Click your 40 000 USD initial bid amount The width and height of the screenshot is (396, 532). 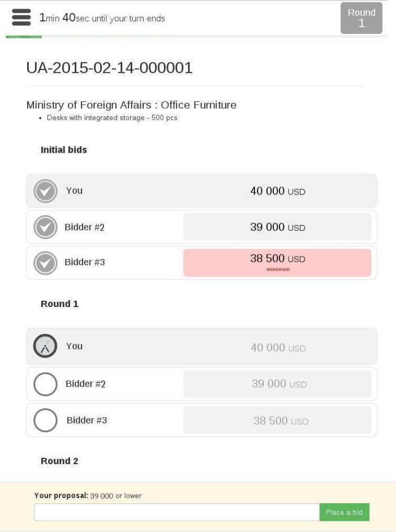[277, 191]
